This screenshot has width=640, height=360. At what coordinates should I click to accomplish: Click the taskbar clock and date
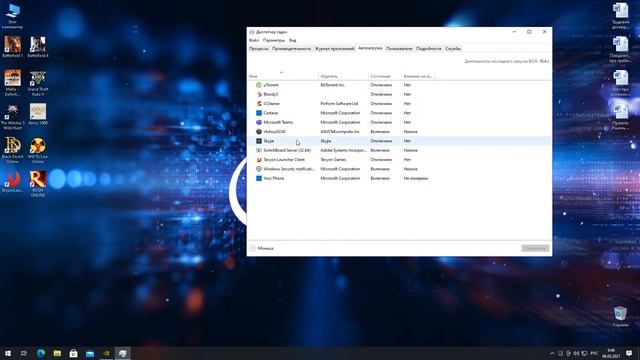611,353
